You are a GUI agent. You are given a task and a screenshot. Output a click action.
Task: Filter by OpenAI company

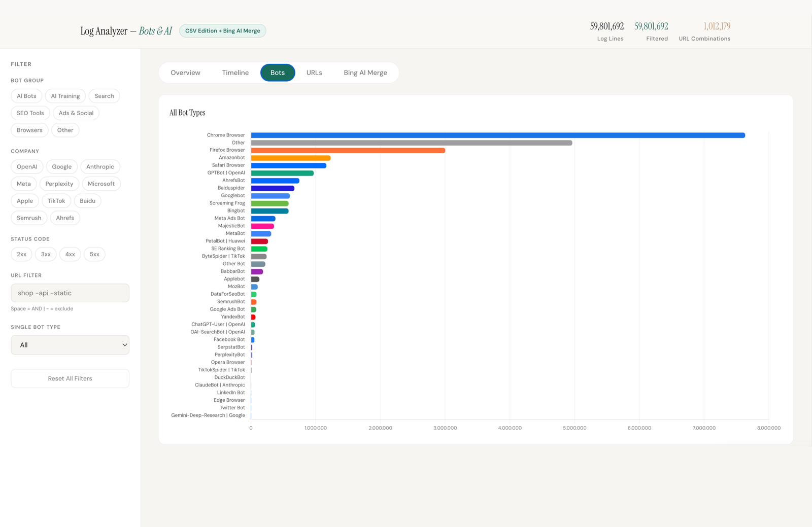27,166
